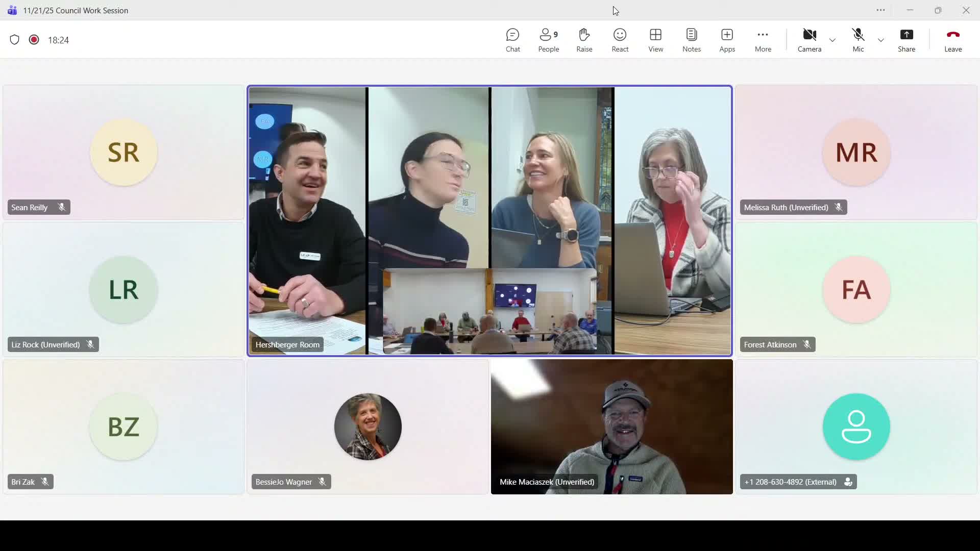980x551 pixels.
Task: Change the meeting View layout
Action: pyautogui.click(x=655, y=40)
